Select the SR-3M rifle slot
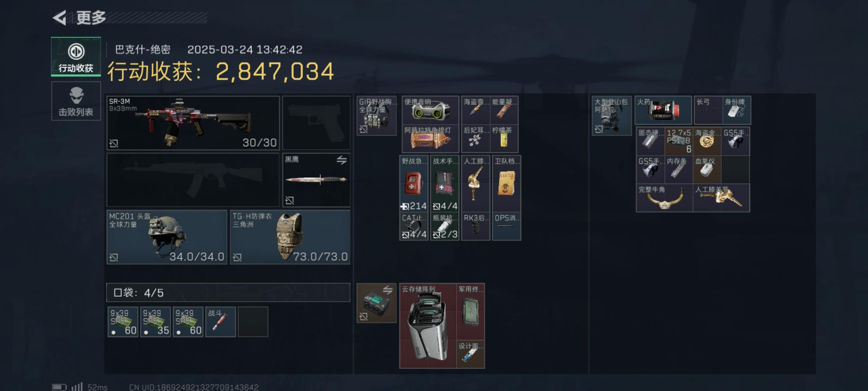 click(x=193, y=123)
